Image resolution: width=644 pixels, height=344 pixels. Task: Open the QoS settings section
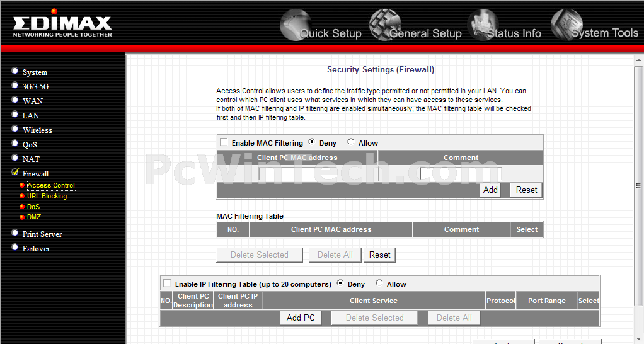tap(30, 144)
